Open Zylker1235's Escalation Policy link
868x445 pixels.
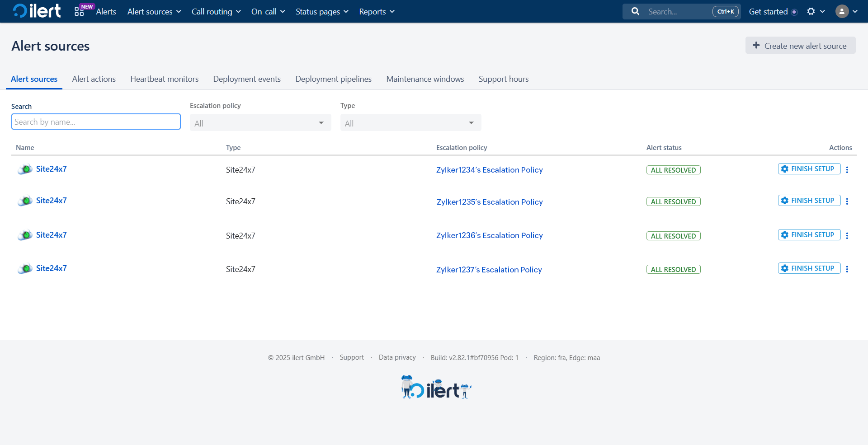tap(490, 202)
